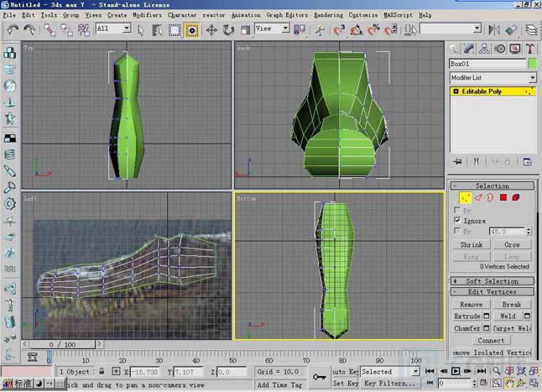The height and width of the screenshot is (392, 542).
Task: Click the Mirror tool icon
Action: [494, 30]
